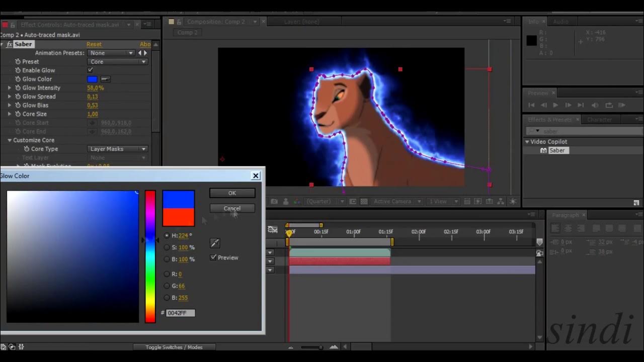The height and width of the screenshot is (362, 644).
Task: Select the B blue channel radio button
Action: (167, 298)
